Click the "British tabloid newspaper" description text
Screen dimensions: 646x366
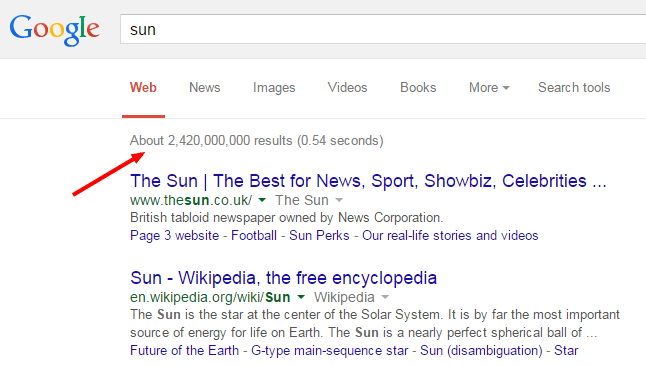[286, 218]
